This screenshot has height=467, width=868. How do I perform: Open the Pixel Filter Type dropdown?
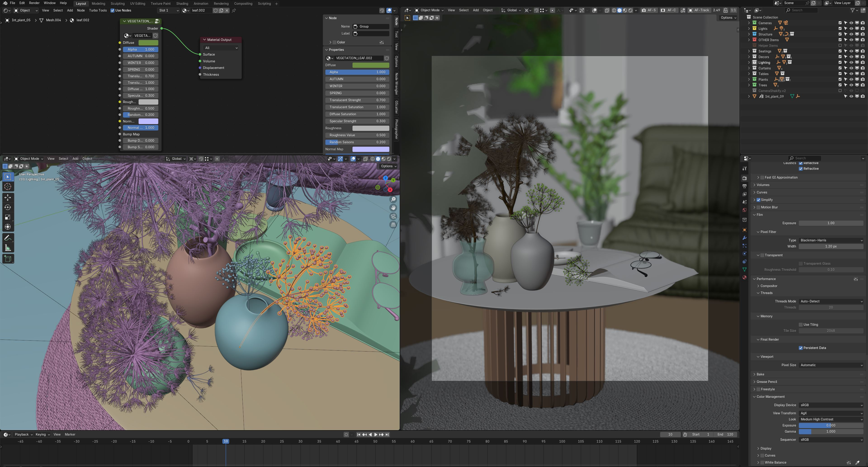pos(831,241)
